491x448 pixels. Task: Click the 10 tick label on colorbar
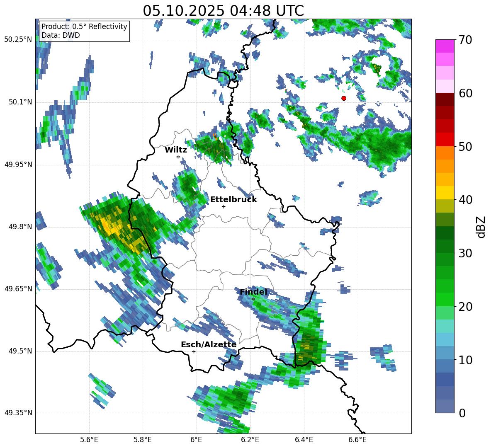coord(465,360)
